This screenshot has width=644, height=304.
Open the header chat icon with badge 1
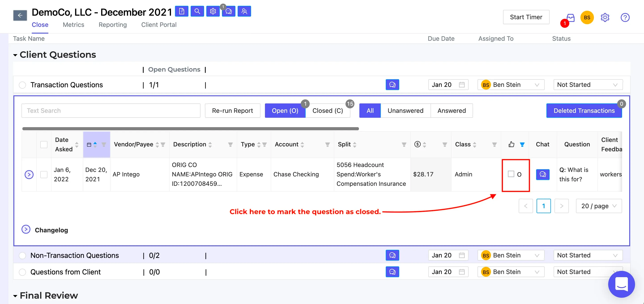tap(228, 11)
